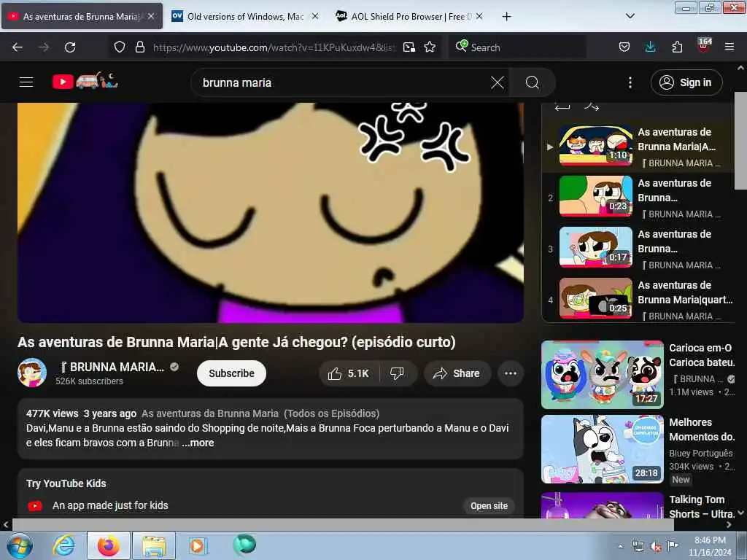The image size is (747, 560).
Task: Open the BRUNNA MARIA channel name link
Action: coord(112,367)
